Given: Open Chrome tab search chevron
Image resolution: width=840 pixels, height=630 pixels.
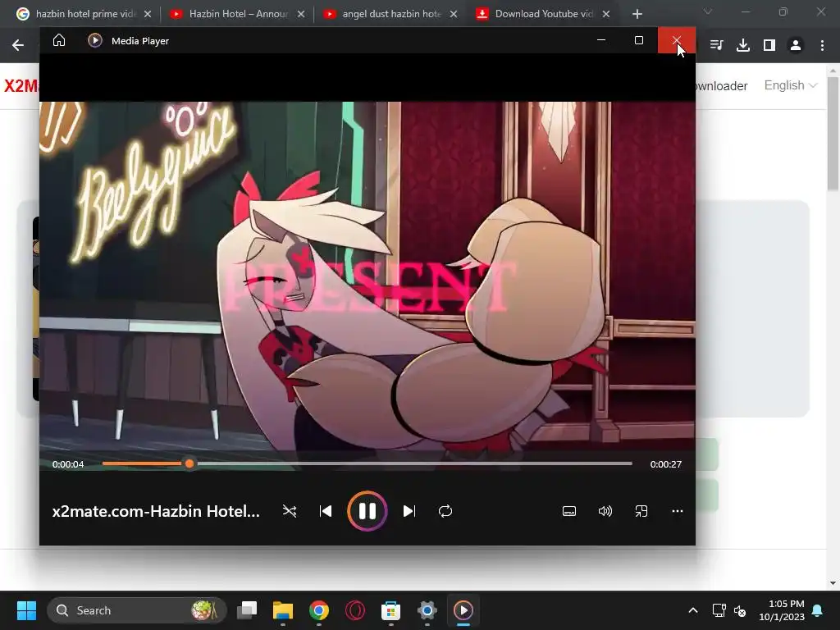Looking at the screenshot, I should point(708,11).
